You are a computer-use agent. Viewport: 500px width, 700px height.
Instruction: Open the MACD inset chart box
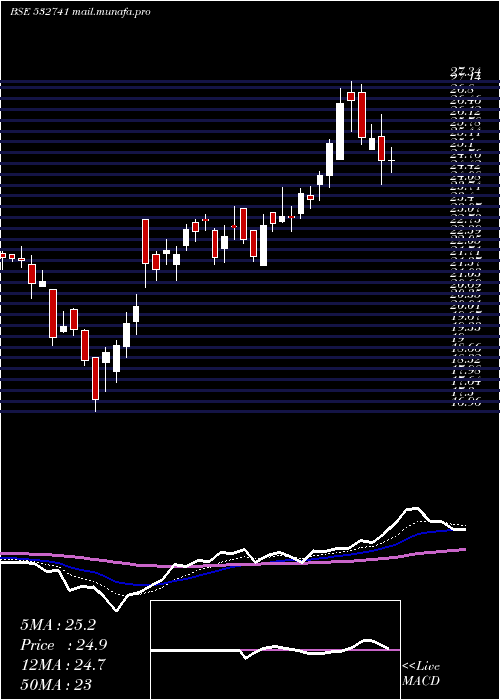coord(275,650)
